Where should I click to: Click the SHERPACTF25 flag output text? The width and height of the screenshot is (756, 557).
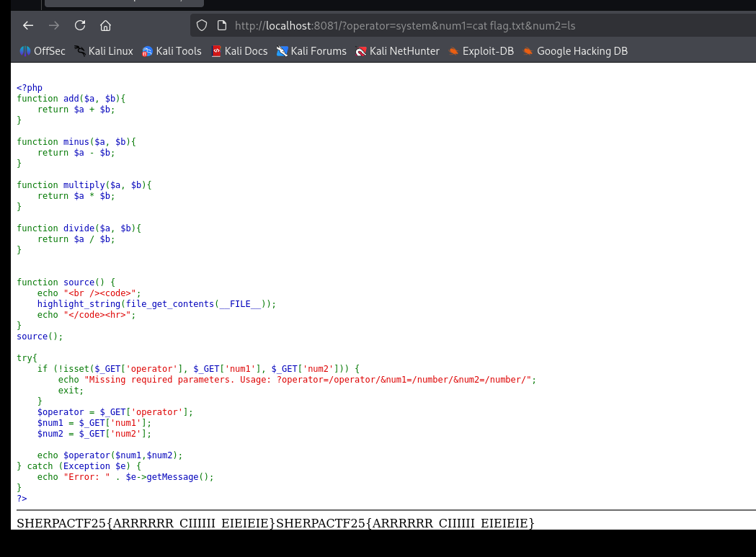pyautogui.click(x=275, y=522)
